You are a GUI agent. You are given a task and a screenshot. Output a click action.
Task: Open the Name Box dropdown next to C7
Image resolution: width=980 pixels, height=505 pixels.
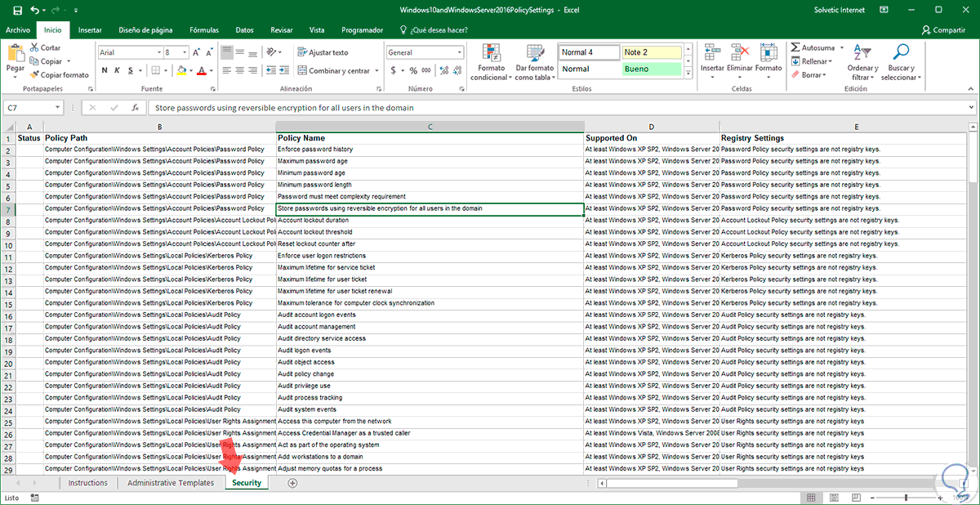(58, 108)
